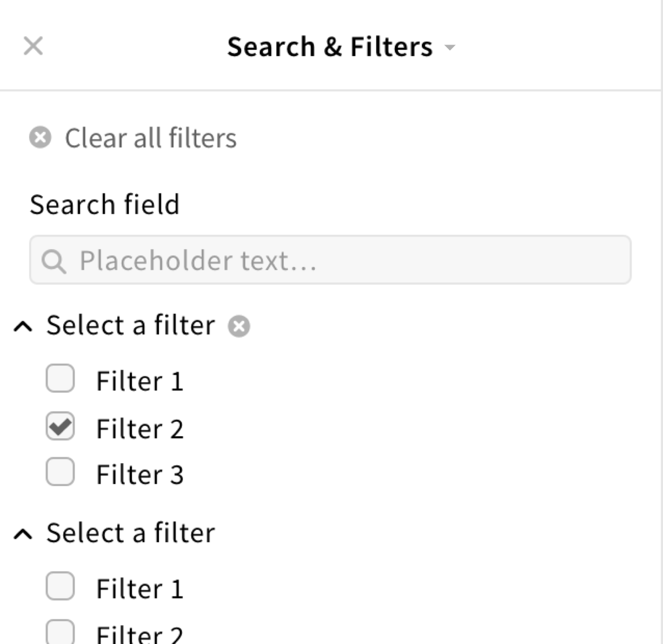Open the dropdown arrow beside Search & Filters

450,48
